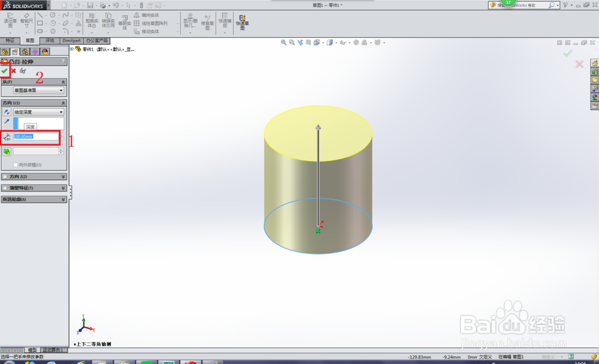
Task: Click the 线性草图阵列 linear sketch pattern tool
Action: [x=150, y=23]
